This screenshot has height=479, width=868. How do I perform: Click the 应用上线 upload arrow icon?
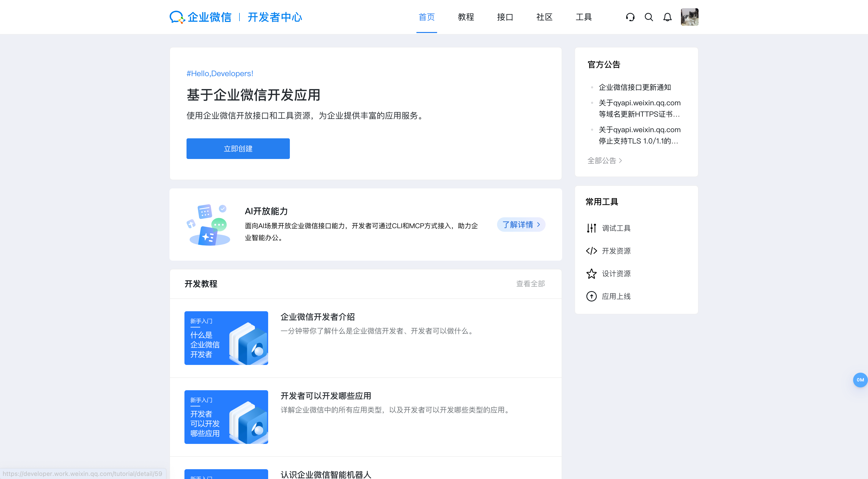point(591,296)
